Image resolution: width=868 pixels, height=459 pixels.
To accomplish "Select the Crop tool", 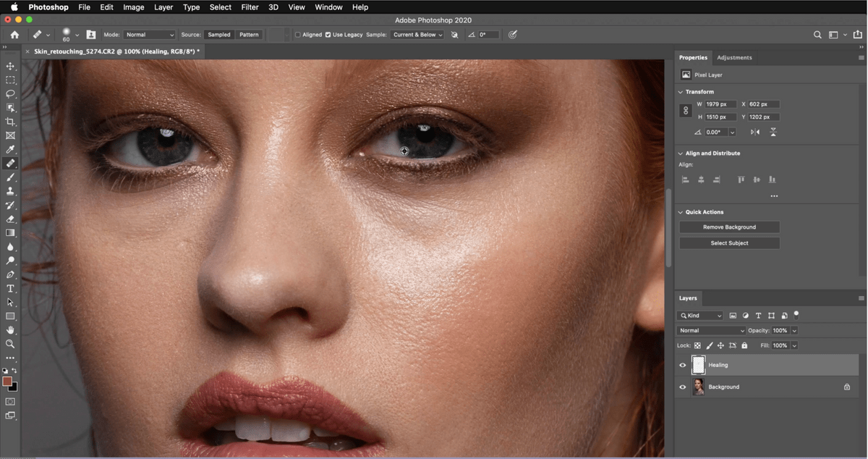I will coord(10,122).
